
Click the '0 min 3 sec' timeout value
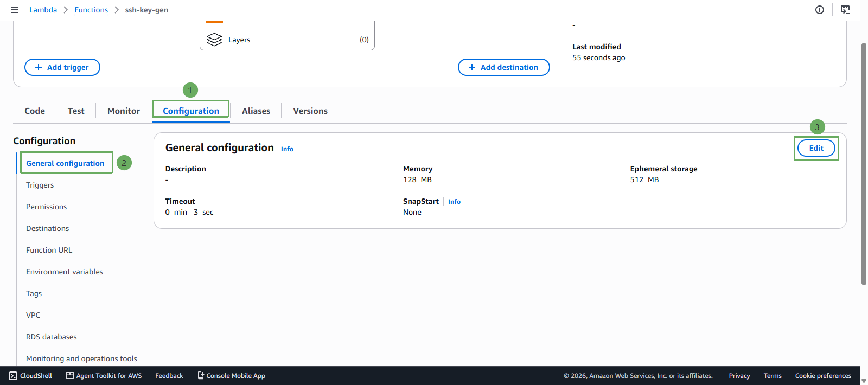189,212
